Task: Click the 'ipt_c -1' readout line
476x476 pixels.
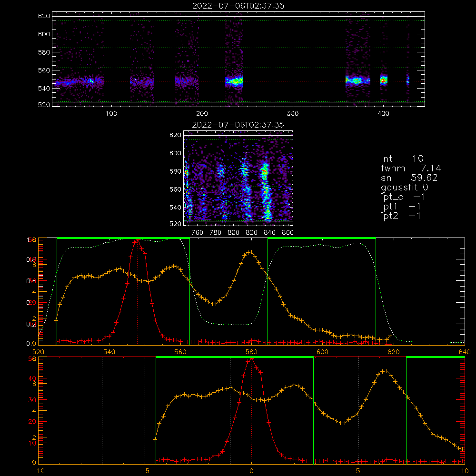Action: (x=403, y=197)
